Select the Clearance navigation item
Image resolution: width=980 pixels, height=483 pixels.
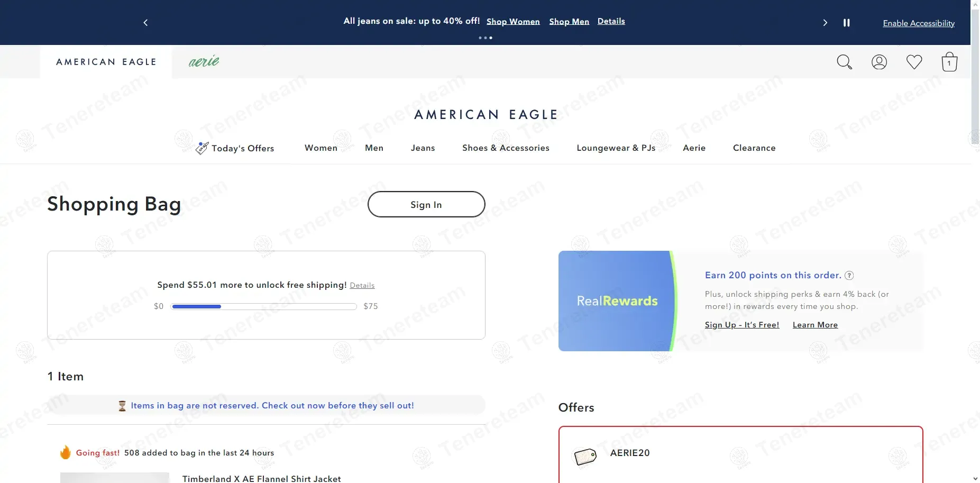point(754,148)
